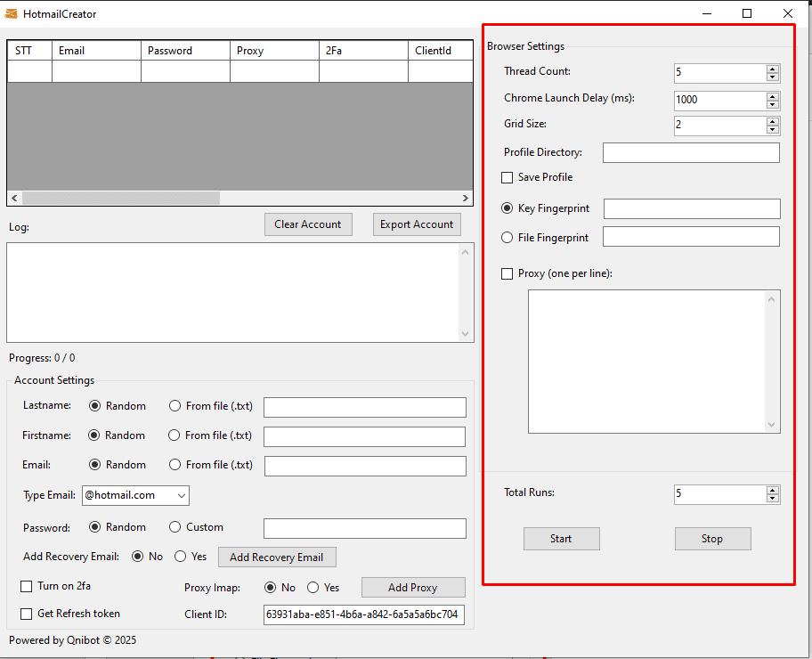
Task: Choose Random for Email
Action: click(94, 465)
